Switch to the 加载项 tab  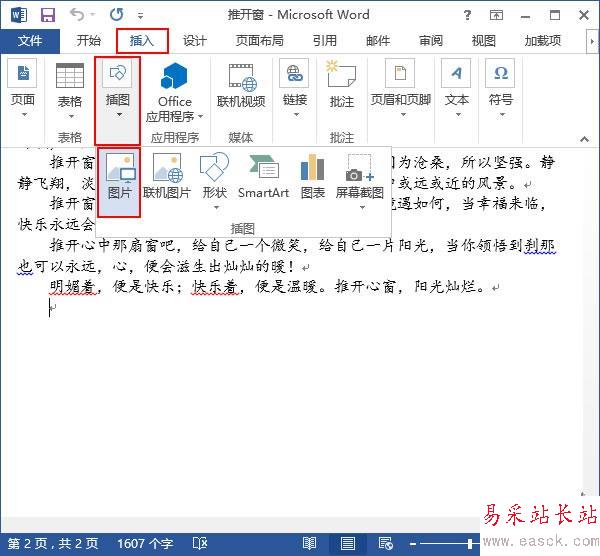tap(543, 41)
